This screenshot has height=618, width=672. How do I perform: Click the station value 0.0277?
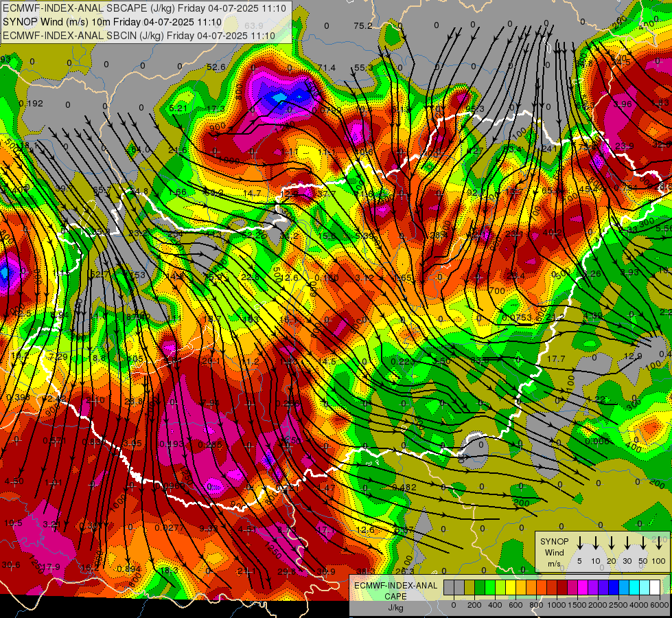pos(170,527)
